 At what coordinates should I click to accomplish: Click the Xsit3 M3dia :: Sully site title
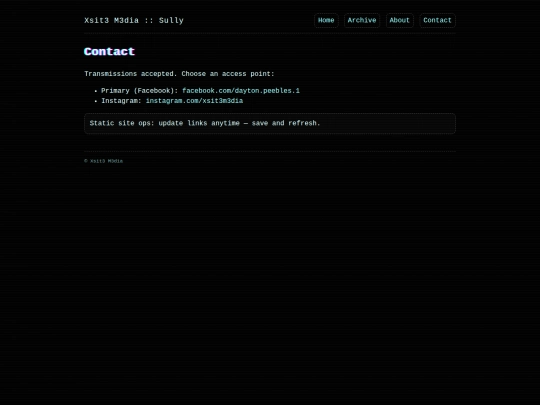134,21
